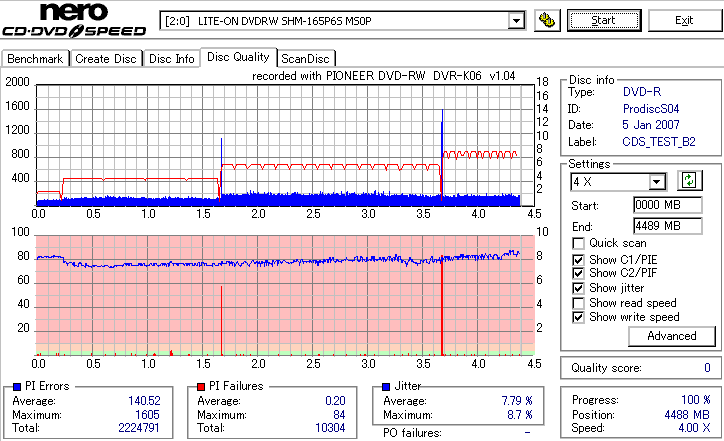Click the disc date 5 Jan 2007
724x441 pixels.
tap(651, 125)
